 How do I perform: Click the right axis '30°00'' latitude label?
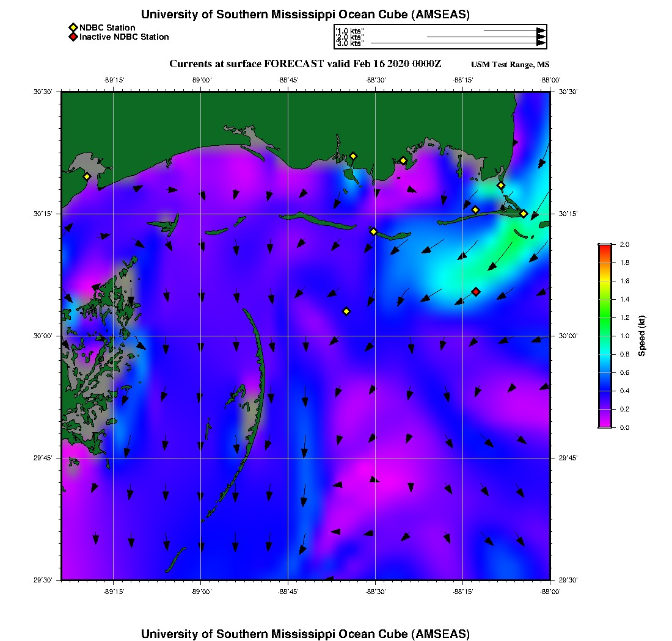(x=568, y=336)
